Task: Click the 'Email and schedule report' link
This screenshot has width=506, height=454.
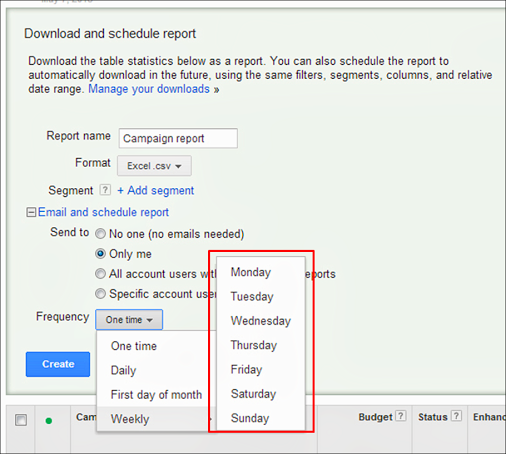Action: click(103, 212)
